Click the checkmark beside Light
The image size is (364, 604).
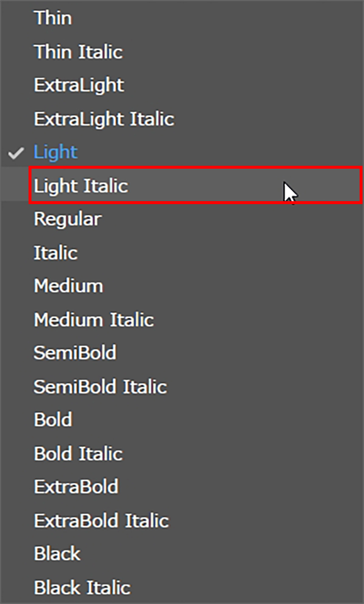(x=16, y=153)
